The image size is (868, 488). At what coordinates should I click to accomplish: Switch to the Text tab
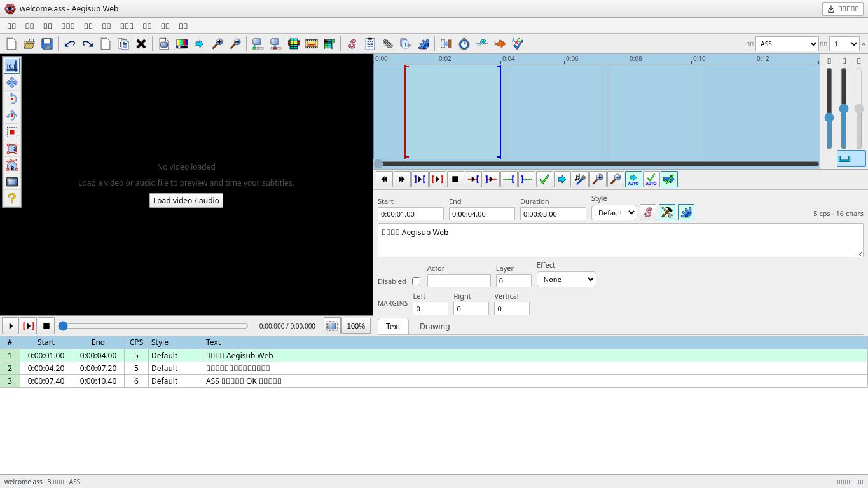point(393,326)
